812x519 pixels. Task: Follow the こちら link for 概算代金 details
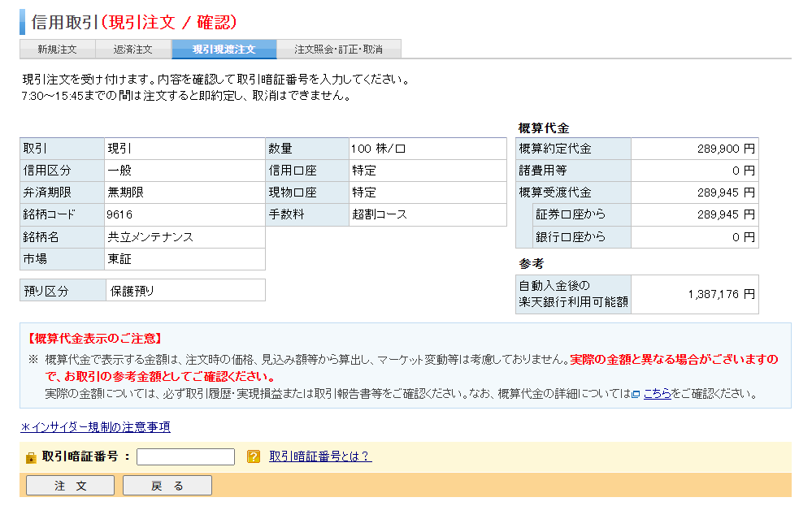(x=657, y=394)
